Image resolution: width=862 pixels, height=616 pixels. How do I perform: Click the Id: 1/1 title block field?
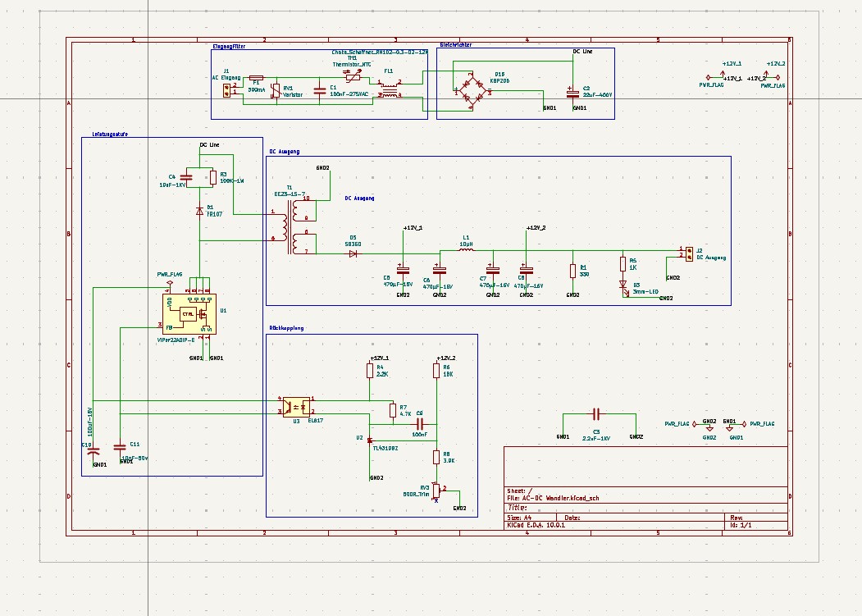point(741,525)
